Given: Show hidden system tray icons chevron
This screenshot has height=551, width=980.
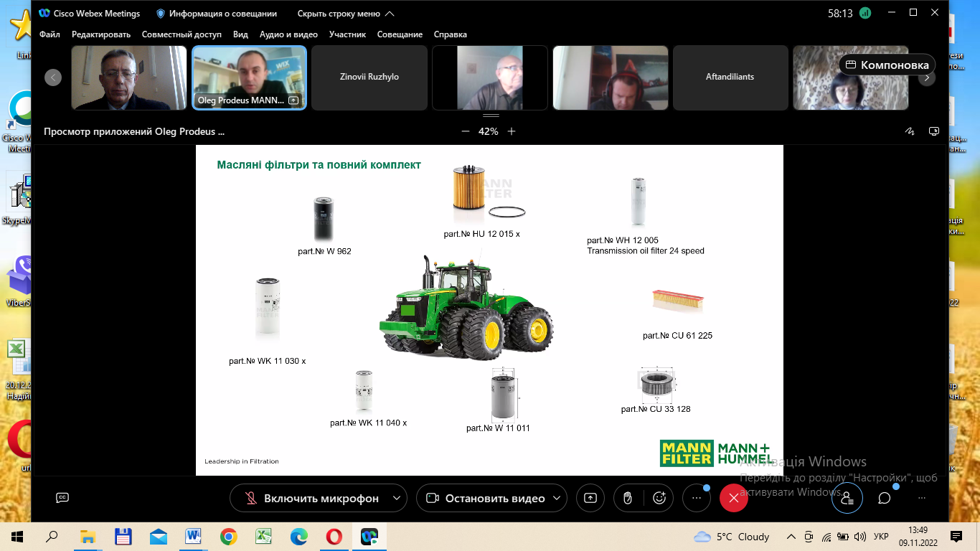Looking at the screenshot, I should pyautogui.click(x=791, y=537).
